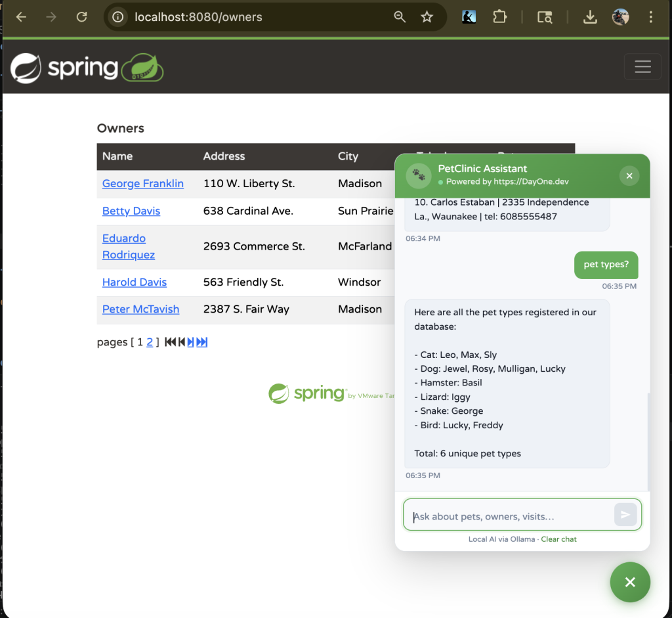The height and width of the screenshot is (618, 672).
Task: Close the PetClinic Assistant panel header
Action: pyautogui.click(x=629, y=176)
